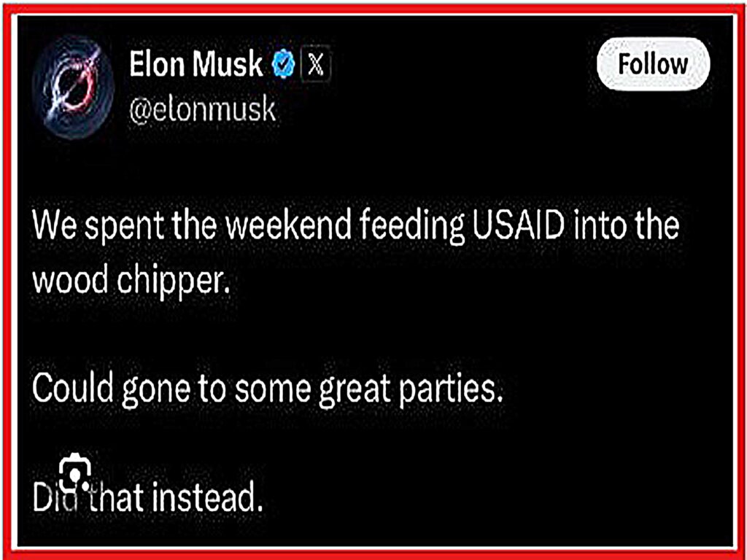Click the word parties in the tweet
The height and width of the screenshot is (560, 747).
click(451, 391)
